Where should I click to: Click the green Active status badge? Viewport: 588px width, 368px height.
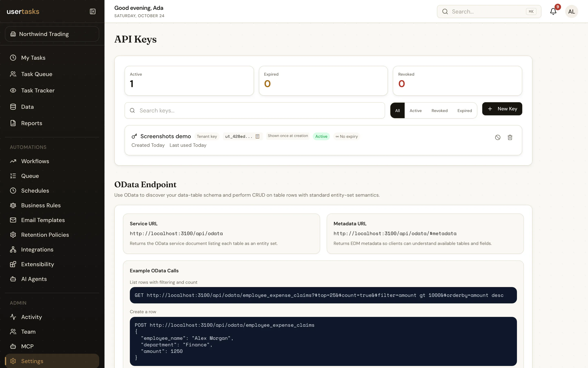(321, 136)
